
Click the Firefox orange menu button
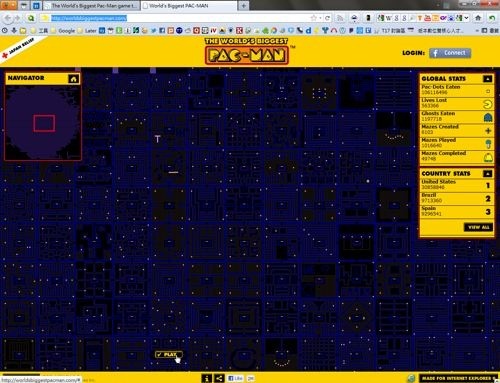pos(9,5)
